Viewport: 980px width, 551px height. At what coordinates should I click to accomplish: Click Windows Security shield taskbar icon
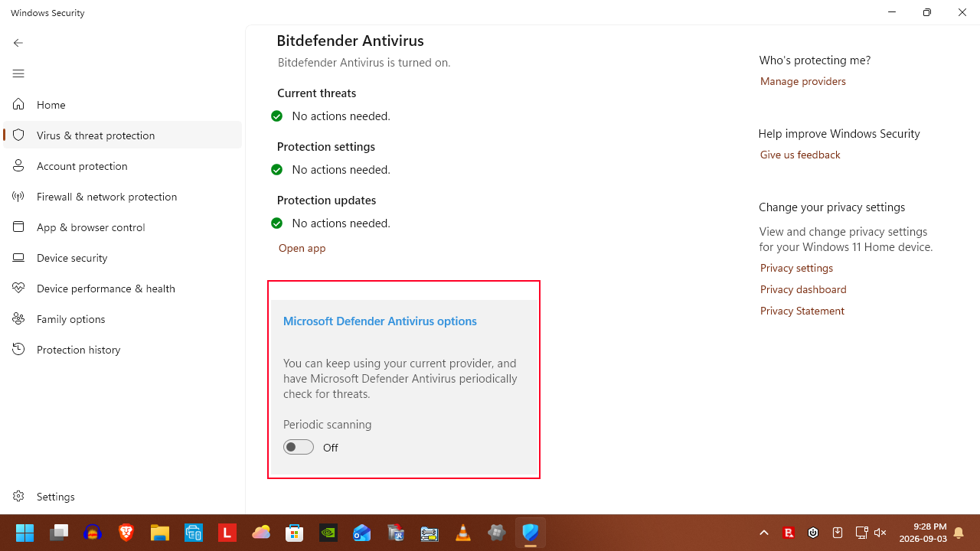click(531, 533)
